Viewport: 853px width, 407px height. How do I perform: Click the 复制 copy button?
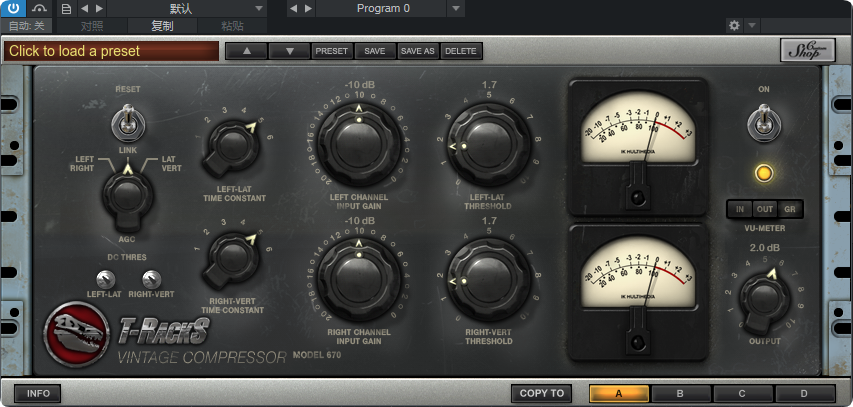162,26
